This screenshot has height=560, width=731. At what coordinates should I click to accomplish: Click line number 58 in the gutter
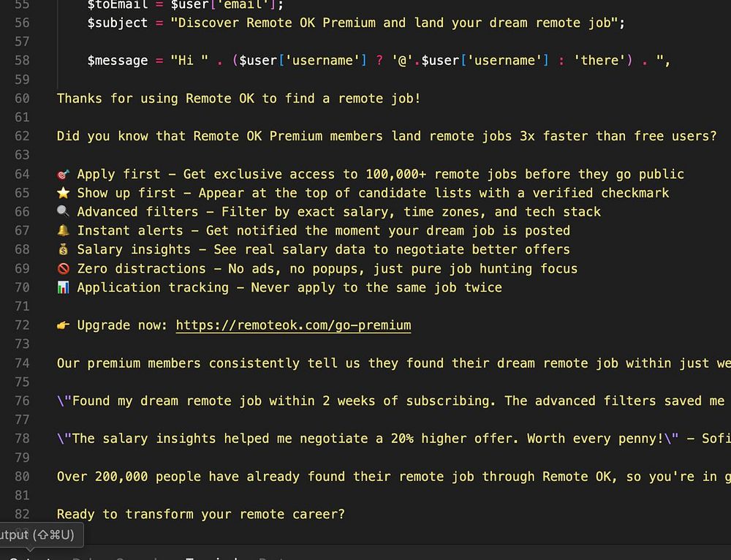22,61
